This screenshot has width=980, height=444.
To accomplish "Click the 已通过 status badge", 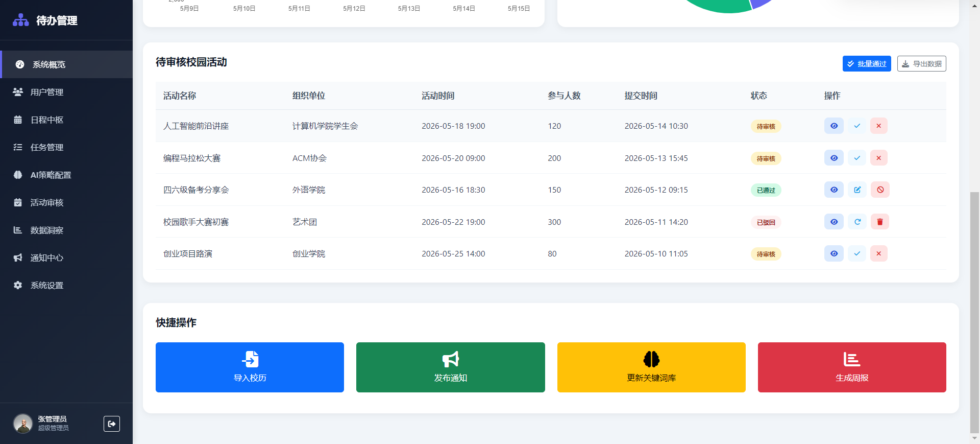I will (766, 190).
